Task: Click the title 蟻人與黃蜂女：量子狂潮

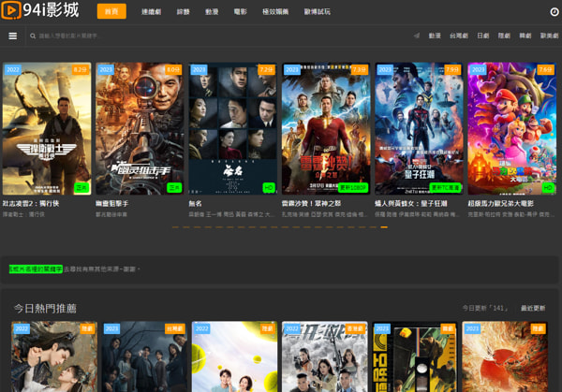Action: [x=411, y=203]
